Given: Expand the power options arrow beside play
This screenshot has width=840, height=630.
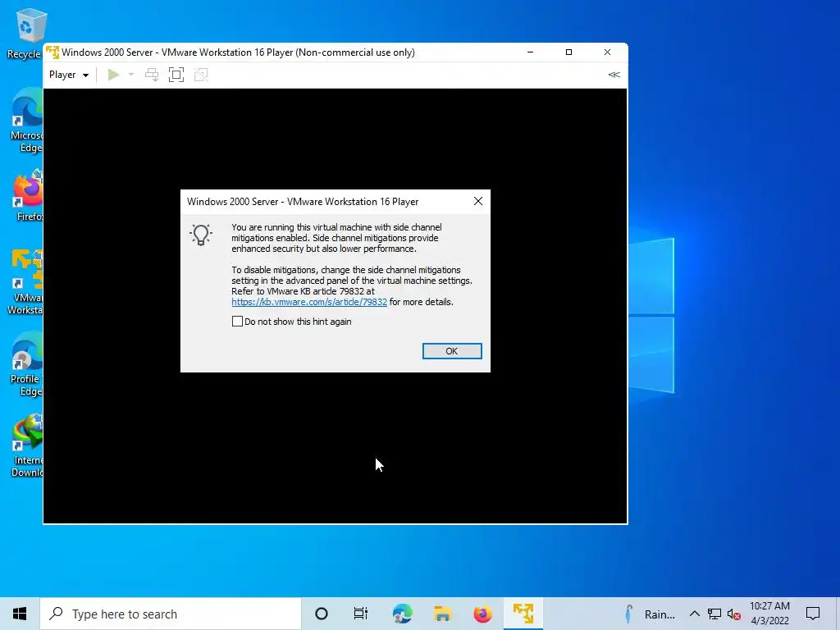Looking at the screenshot, I should tap(131, 75).
